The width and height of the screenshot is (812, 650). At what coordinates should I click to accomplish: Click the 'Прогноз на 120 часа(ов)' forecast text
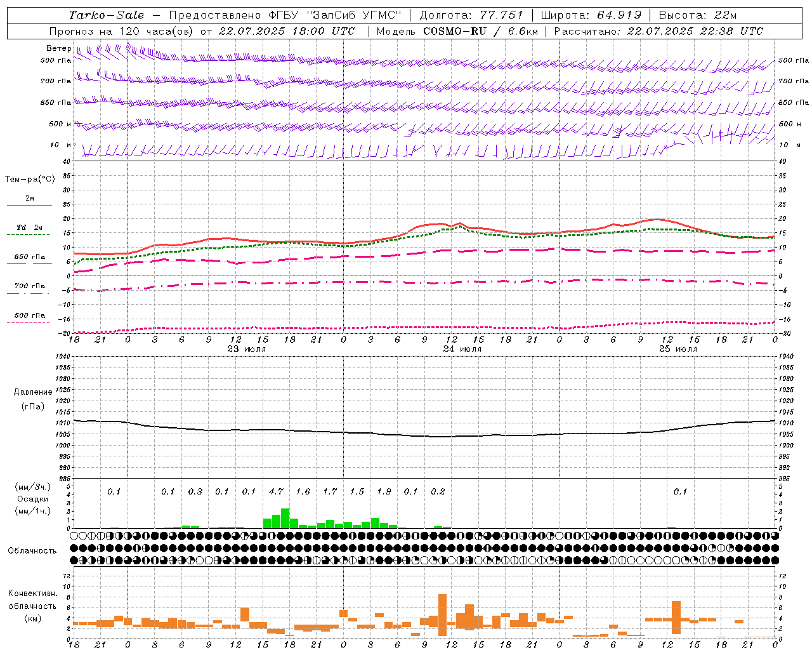[122, 31]
